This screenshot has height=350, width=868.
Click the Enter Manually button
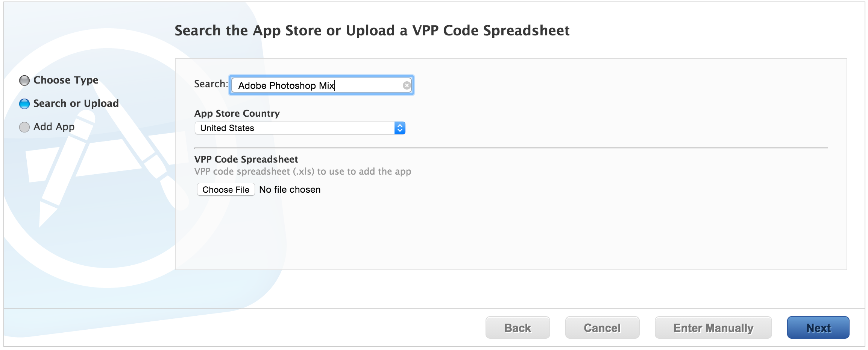click(x=713, y=328)
